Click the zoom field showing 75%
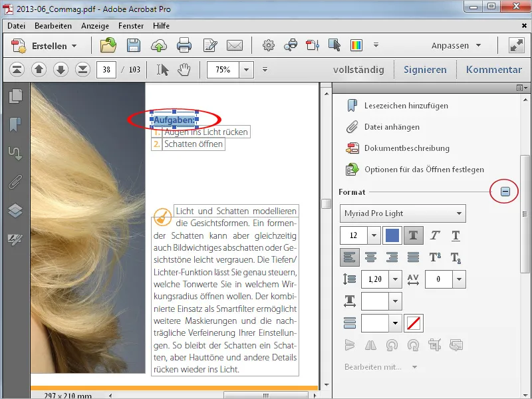This screenshot has height=399, width=532. pyautogui.click(x=223, y=70)
